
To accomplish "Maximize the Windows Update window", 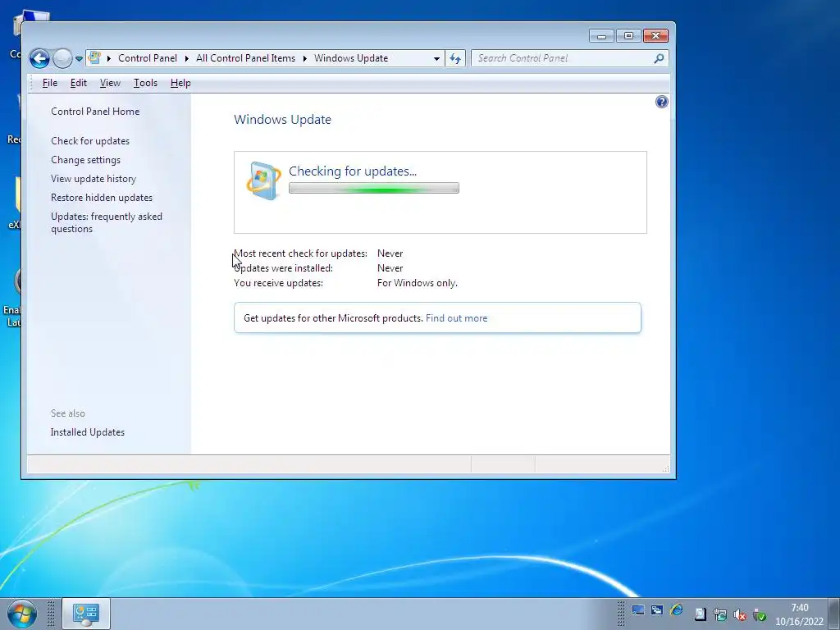I will [628, 36].
